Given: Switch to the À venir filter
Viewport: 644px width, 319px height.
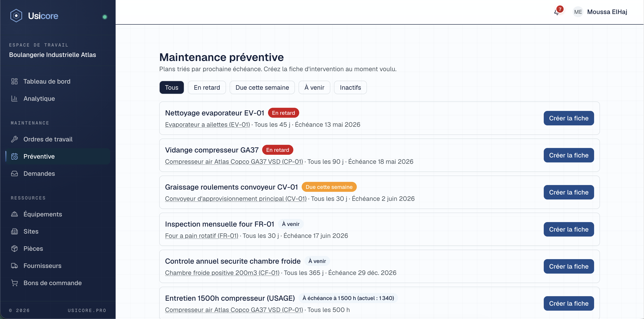Looking at the screenshot, I should coord(314,88).
